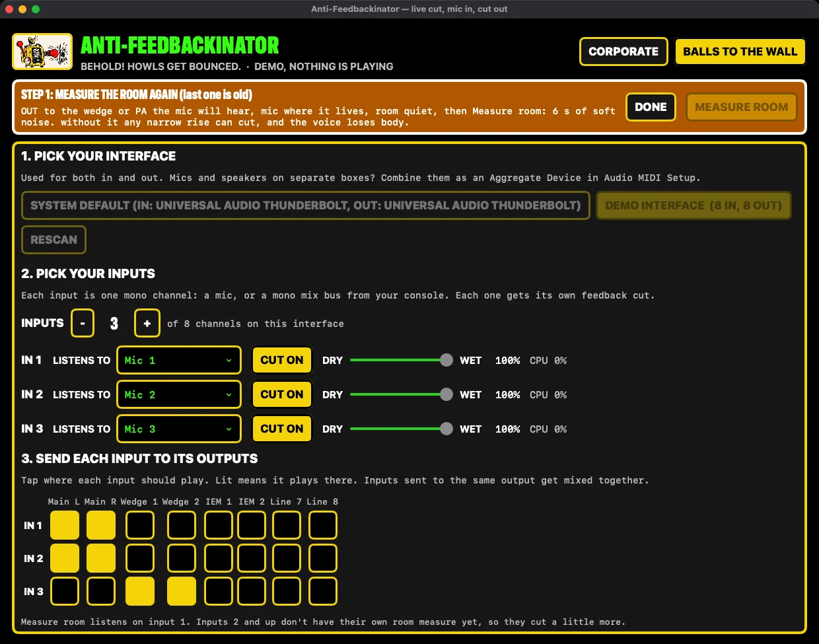Unroute IN 2 from Main R

pyautogui.click(x=101, y=558)
